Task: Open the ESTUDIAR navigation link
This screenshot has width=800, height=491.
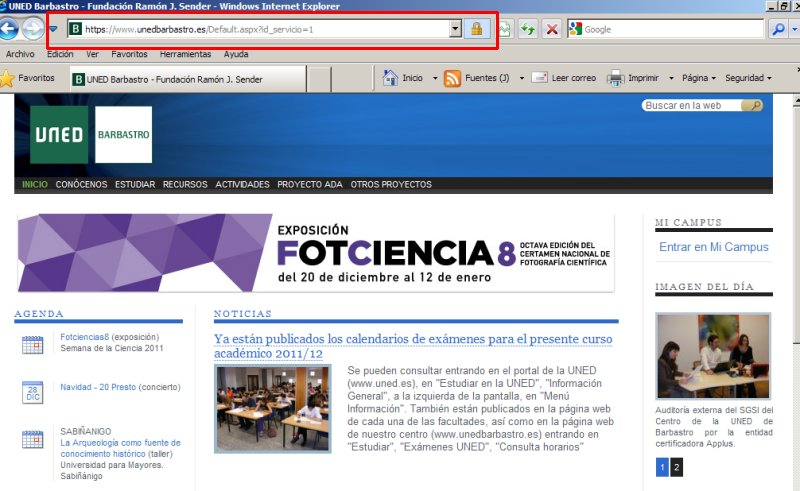Action: pyautogui.click(x=135, y=185)
